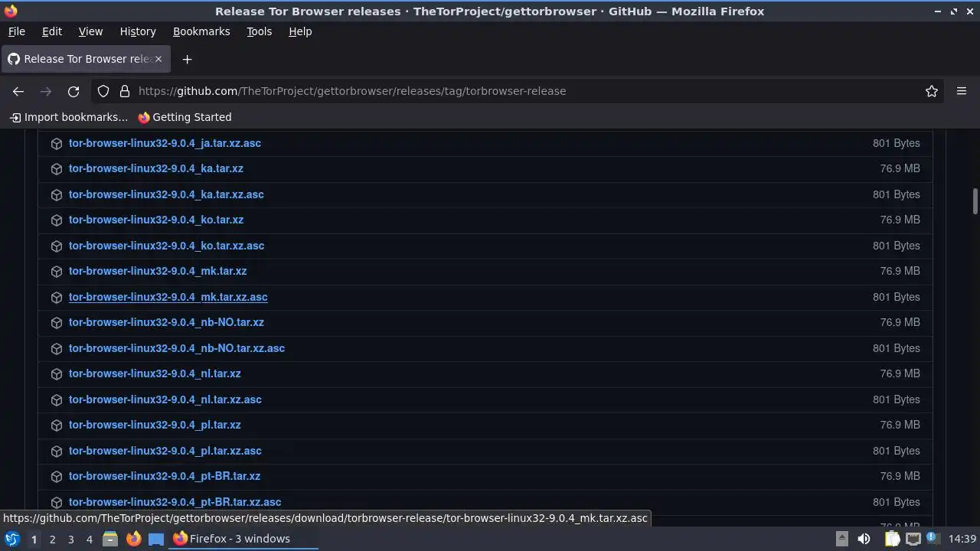Viewport: 980px width, 551px height.
Task: Open a new browser tab
Action: (x=187, y=59)
